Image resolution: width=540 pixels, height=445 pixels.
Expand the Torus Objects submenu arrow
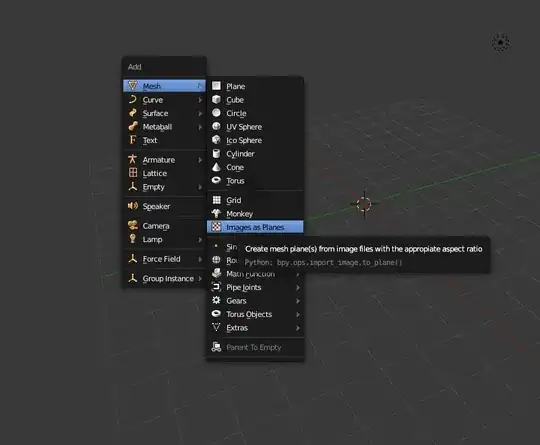coord(298,314)
